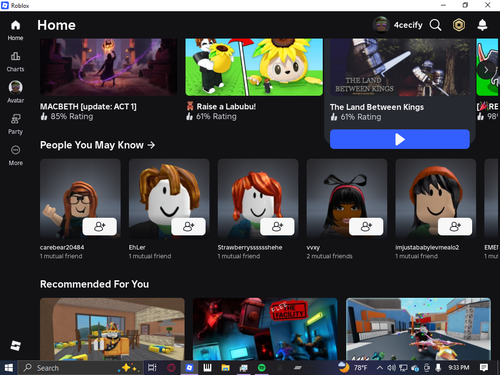500x375 pixels.
Task: Click the MACBETH [update: ACT 1] title
Action: 88,107
